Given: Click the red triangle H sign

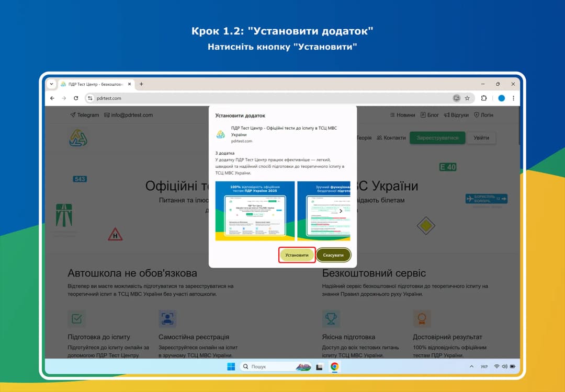Looking at the screenshot, I should point(115,234).
